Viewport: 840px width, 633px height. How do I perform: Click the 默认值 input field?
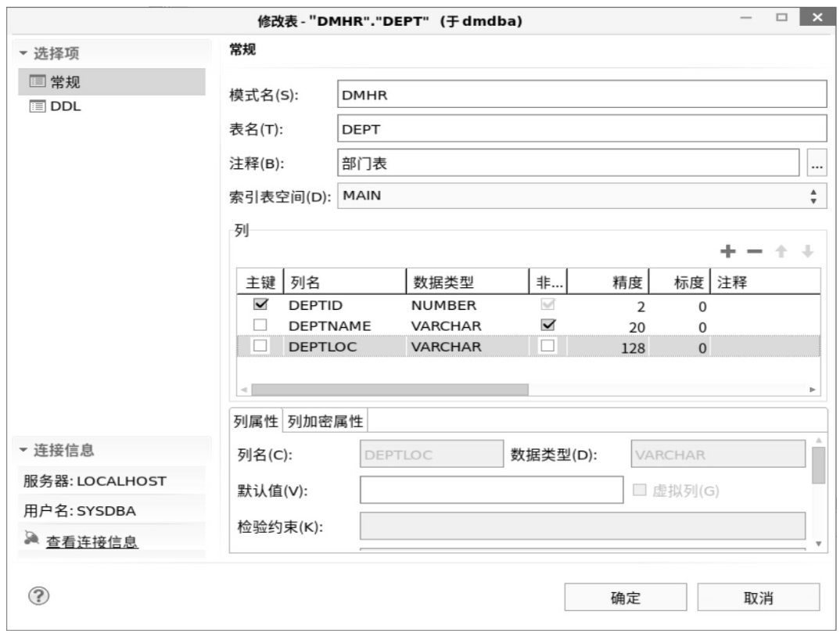(491, 491)
